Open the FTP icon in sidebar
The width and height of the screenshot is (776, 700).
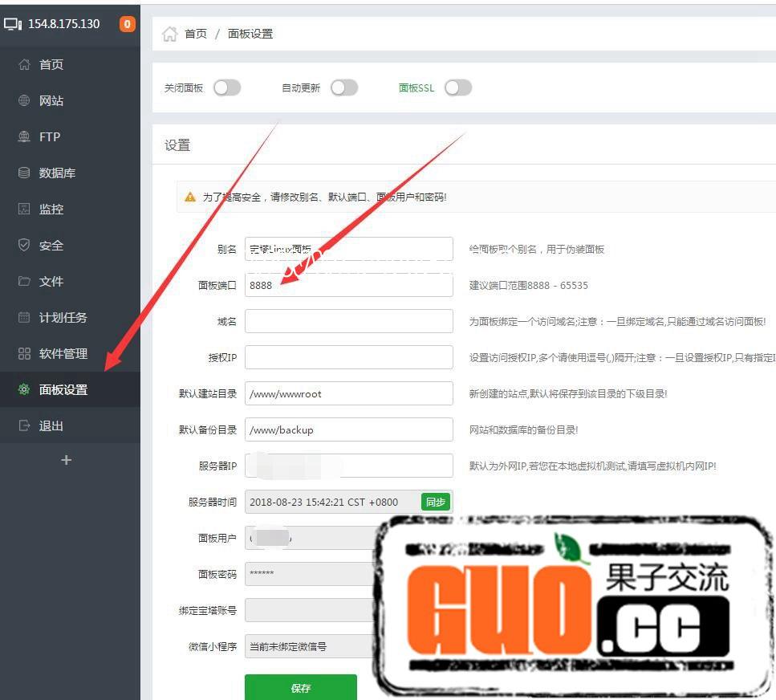point(24,137)
